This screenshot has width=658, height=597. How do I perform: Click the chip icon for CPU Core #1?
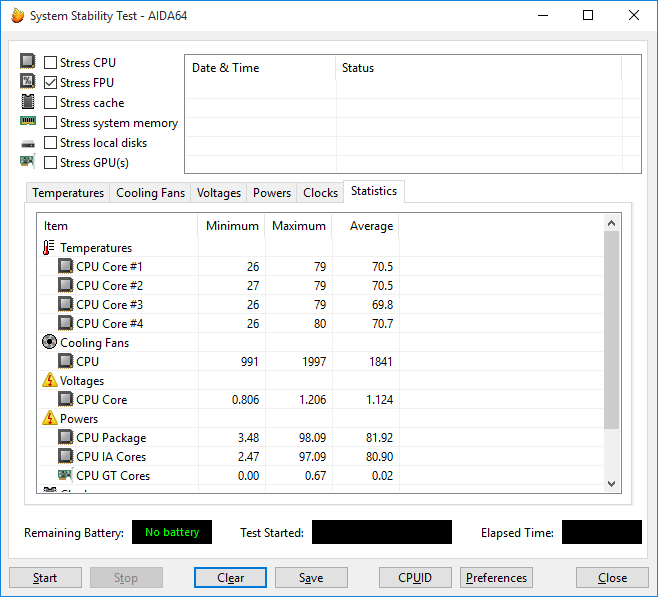[x=65, y=266]
